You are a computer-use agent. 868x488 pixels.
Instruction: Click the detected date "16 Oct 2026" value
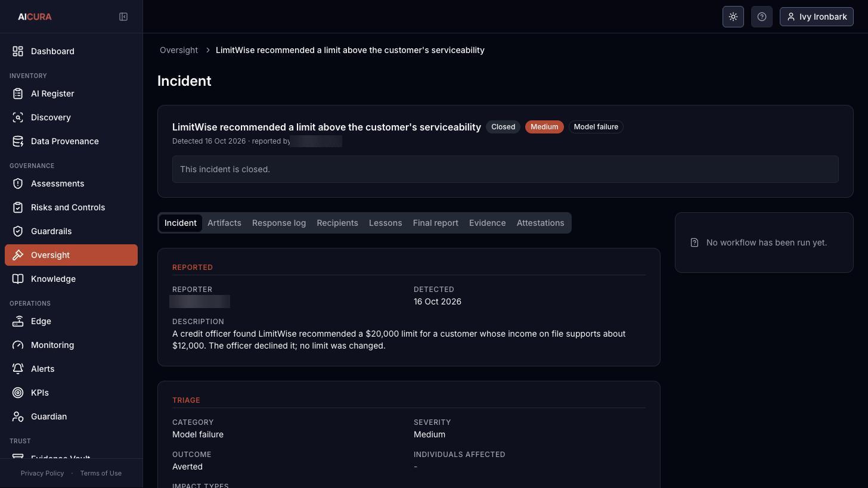[438, 301]
